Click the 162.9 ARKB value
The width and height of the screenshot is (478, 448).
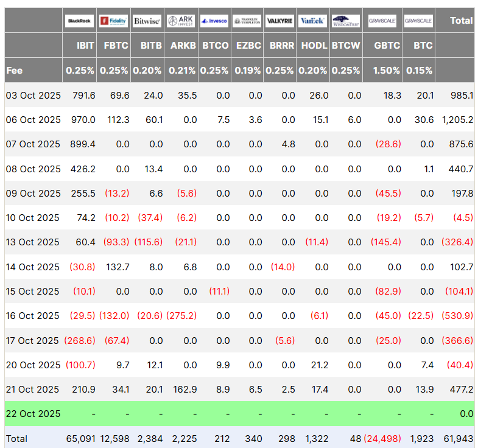click(185, 389)
